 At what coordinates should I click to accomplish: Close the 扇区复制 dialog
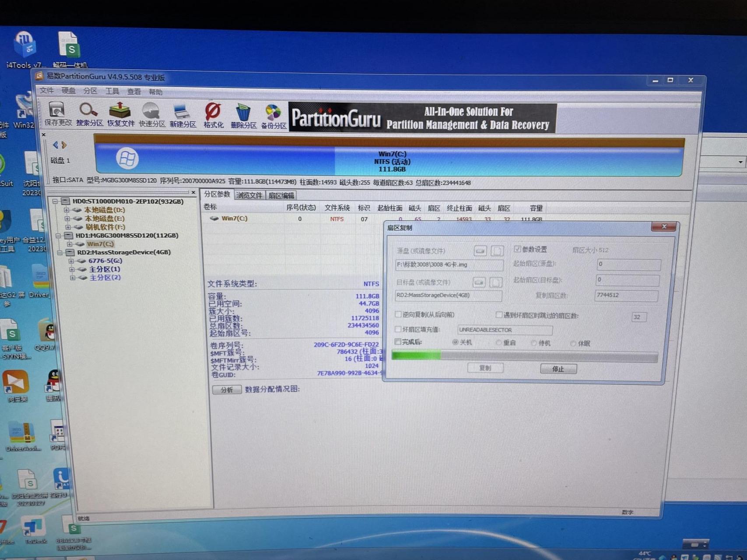[664, 226]
